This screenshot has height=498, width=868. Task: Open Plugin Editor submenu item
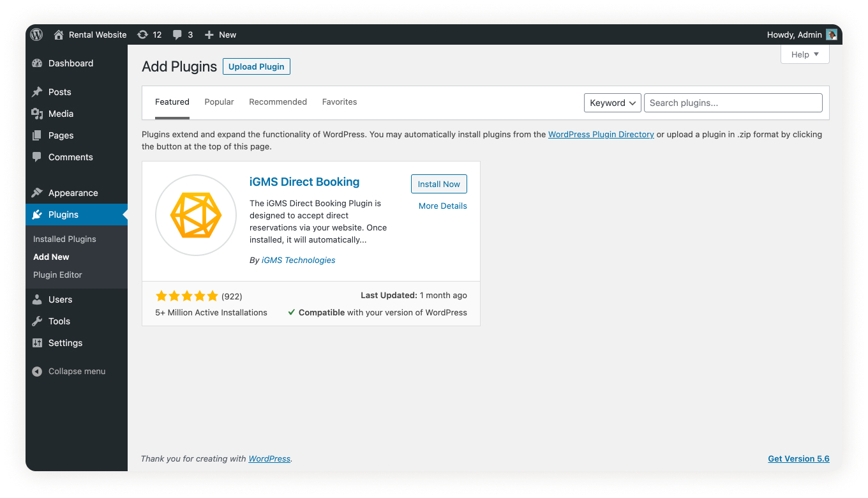coord(57,275)
